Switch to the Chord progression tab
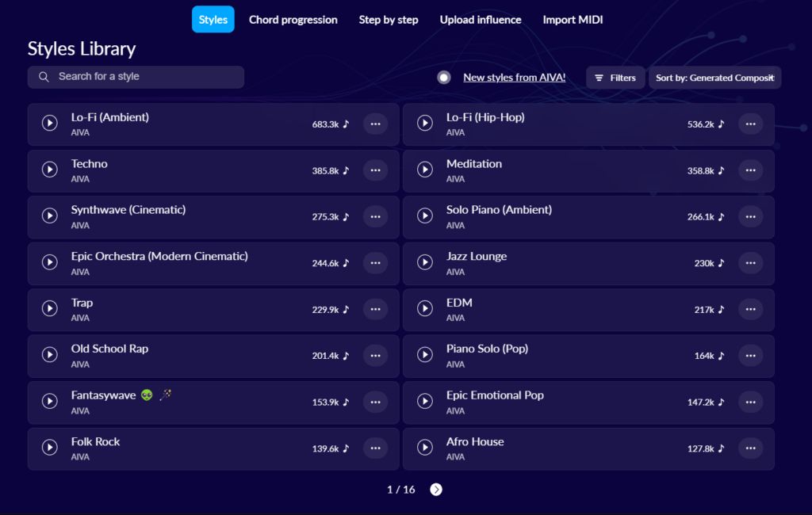Viewport: 812px width, 515px height. coord(293,20)
